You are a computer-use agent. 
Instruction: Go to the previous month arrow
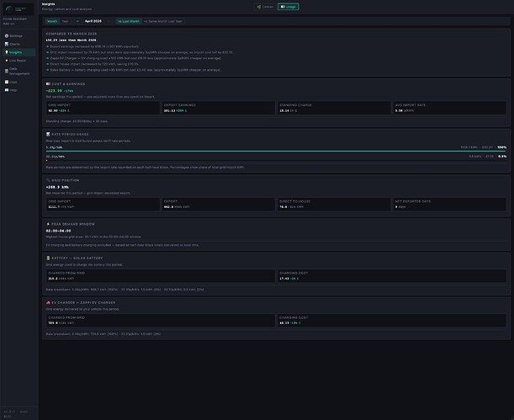[x=77, y=21]
